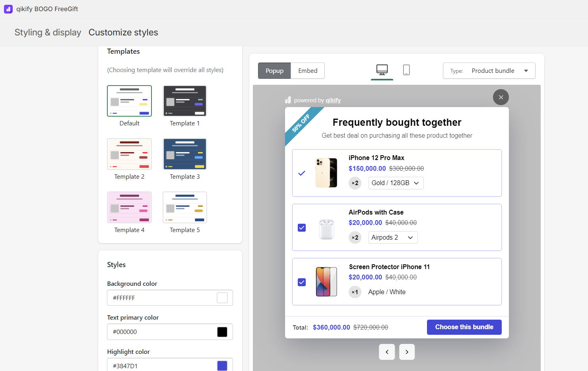The image size is (588, 371).
Task: Click the AirPods with Case title
Action: pyautogui.click(x=376, y=212)
